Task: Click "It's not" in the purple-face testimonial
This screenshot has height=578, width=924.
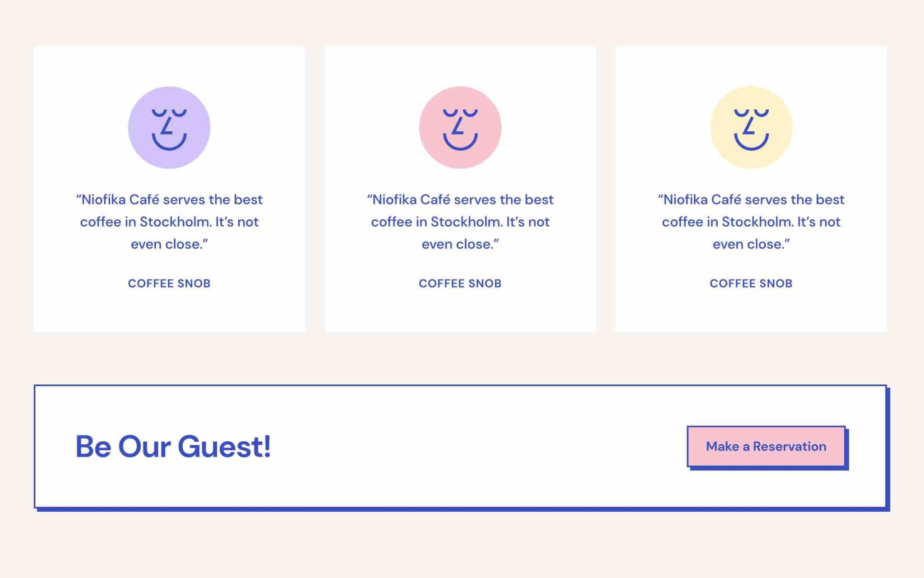Action: click(237, 222)
